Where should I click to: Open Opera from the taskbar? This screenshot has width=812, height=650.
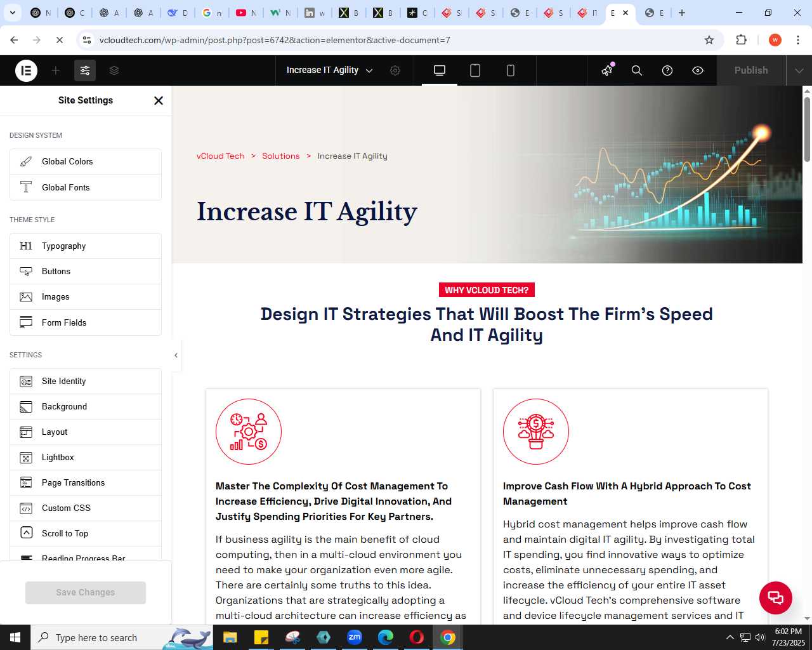[x=417, y=637]
